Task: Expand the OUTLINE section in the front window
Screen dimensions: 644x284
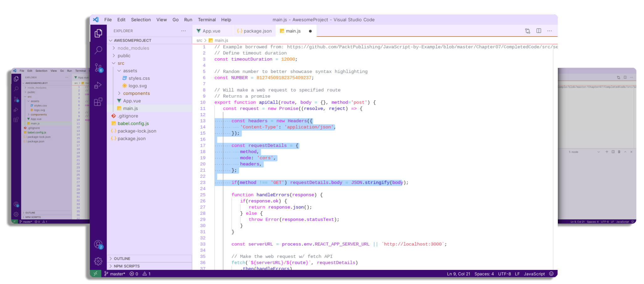Action: tap(149, 259)
